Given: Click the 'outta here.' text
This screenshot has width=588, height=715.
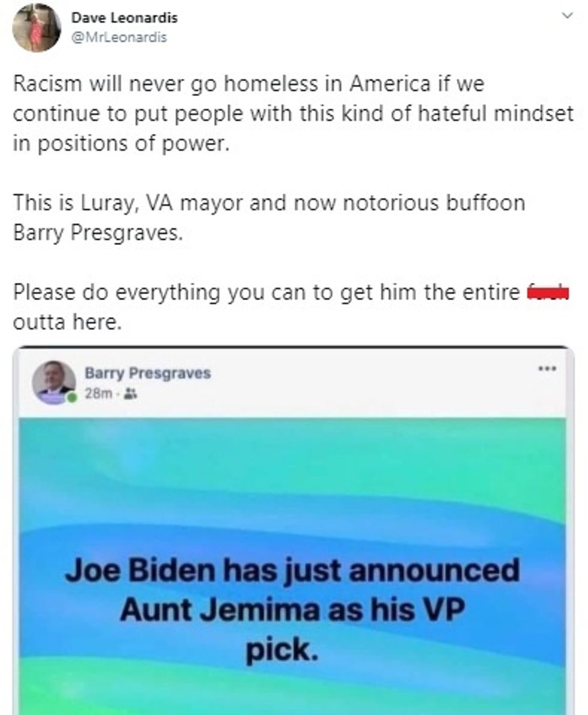Looking at the screenshot, I should [67, 322].
